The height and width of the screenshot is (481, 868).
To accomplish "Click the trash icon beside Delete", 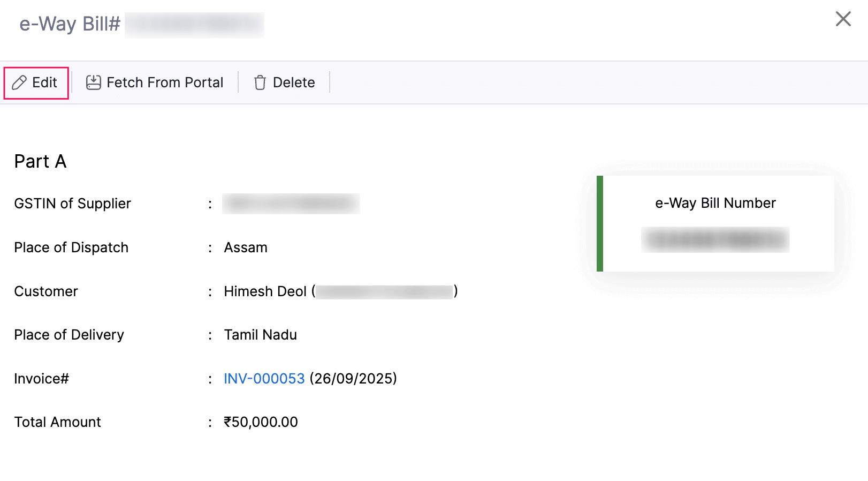I will [260, 82].
